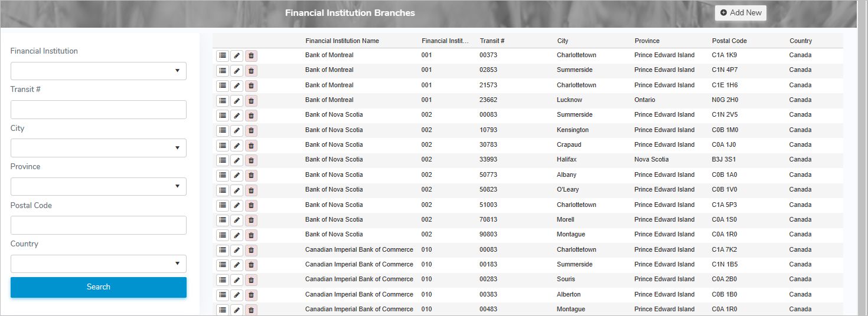Screen dimensions: 868x316
Task: View details icon for the Crapaud branch
Action: pos(223,146)
